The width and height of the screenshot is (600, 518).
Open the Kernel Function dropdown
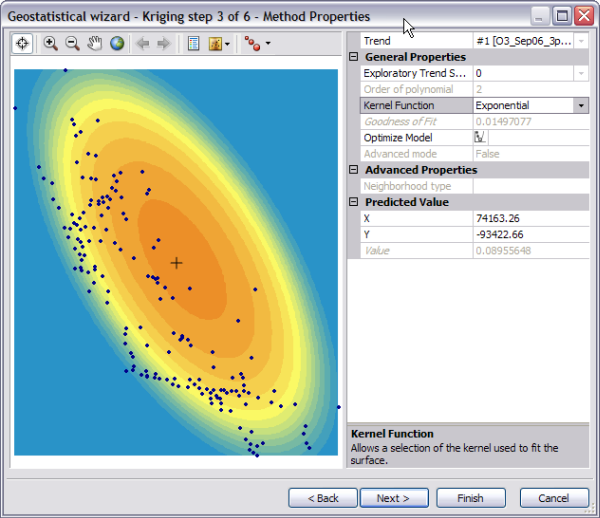tap(581, 106)
